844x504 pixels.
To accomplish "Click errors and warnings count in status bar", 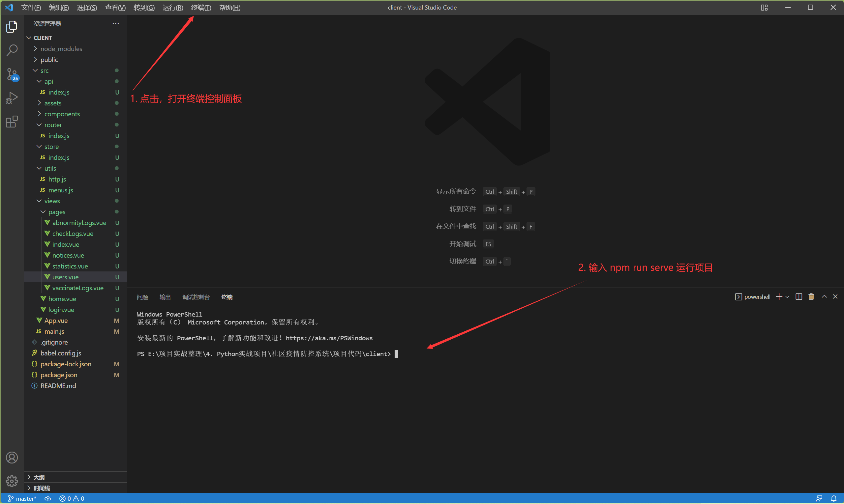I will 72,498.
